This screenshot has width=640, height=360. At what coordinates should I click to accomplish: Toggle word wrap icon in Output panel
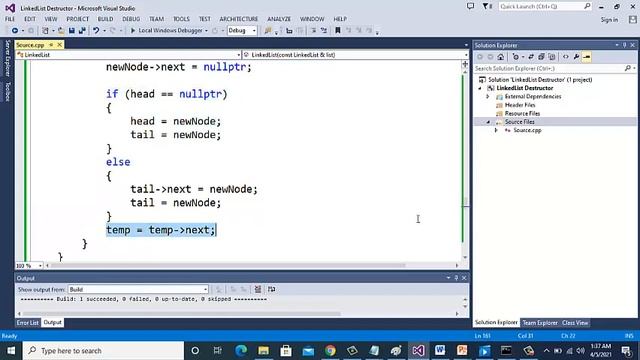point(271,289)
